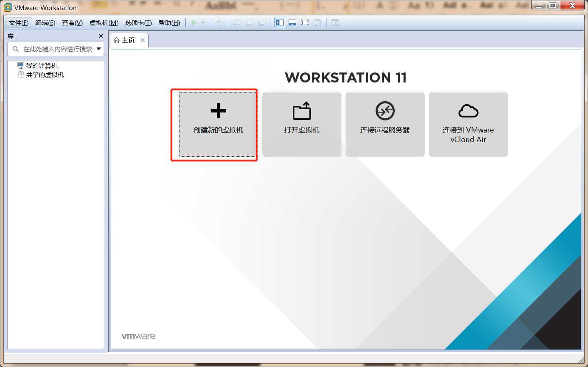Click the resize grip at window corner
Screen dimensions: 588x367
581,360
